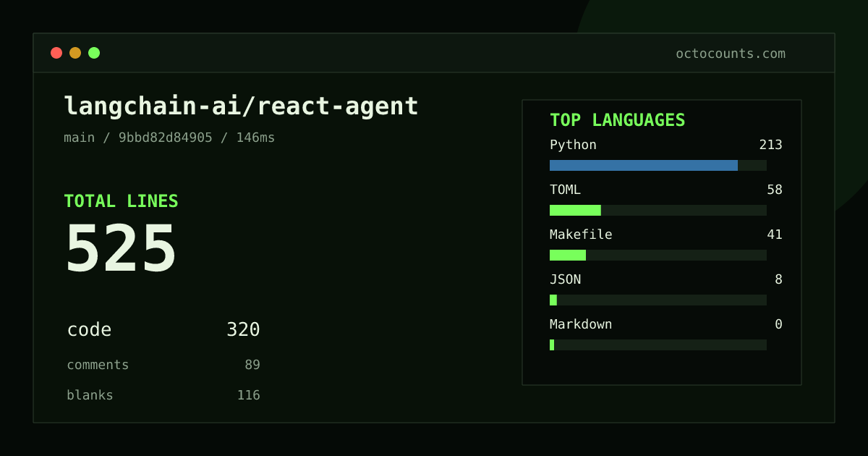Click the Markdown language label
868x456 pixels.
pos(581,324)
